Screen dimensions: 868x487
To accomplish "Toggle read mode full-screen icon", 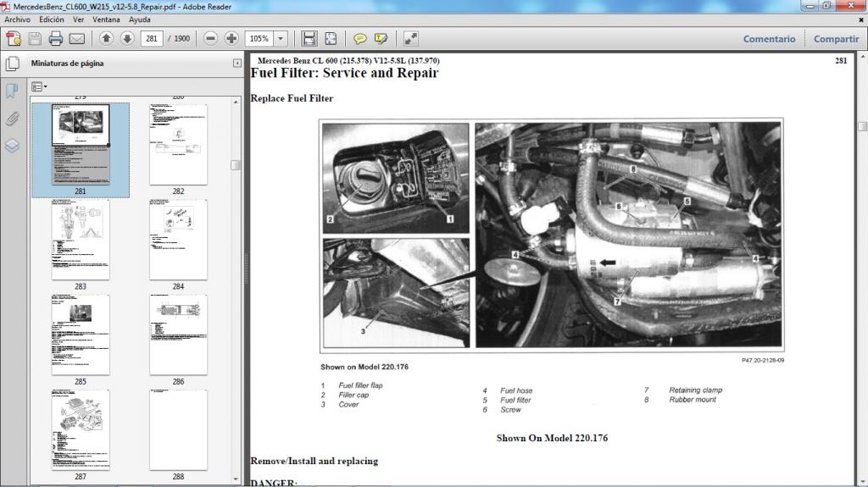I will click(x=411, y=38).
